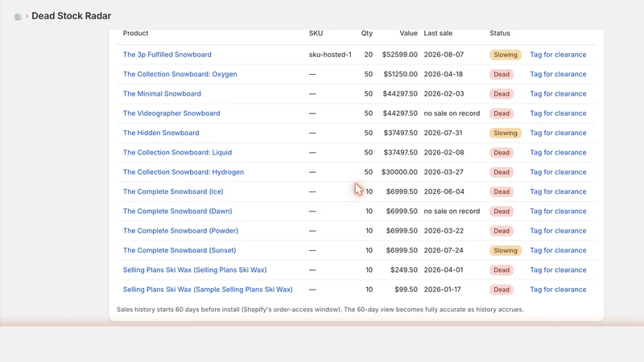Image resolution: width=644 pixels, height=362 pixels.
Task: Open The Collection Snowboard: Liquid link
Action: click(x=177, y=152)
